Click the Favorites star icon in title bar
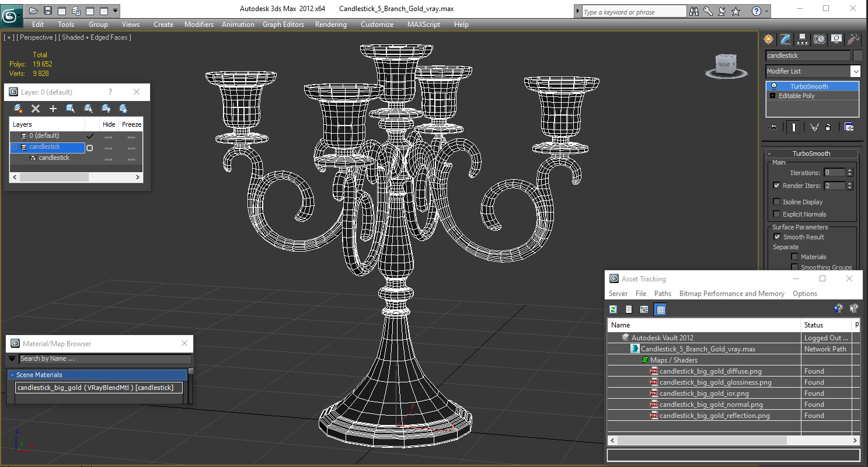 point(736,11)
